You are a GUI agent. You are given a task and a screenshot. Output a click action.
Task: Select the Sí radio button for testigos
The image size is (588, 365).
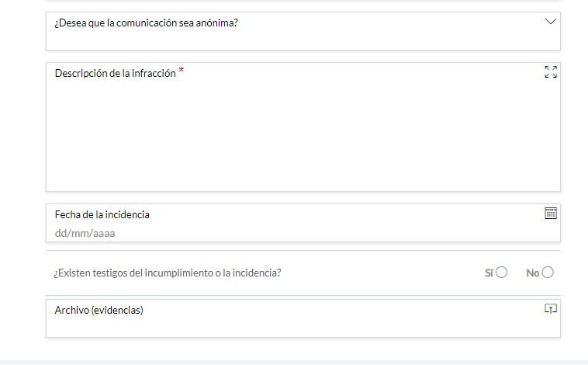[x=501, y=273]
